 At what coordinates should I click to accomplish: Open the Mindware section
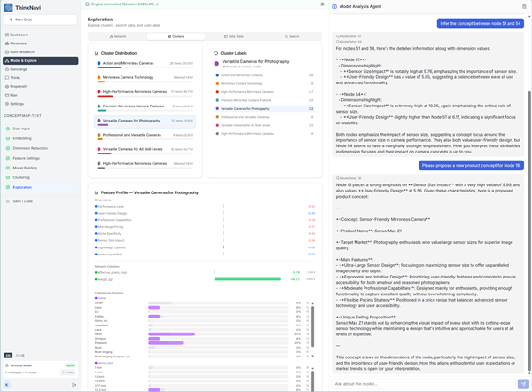click(x=19, y=43)
